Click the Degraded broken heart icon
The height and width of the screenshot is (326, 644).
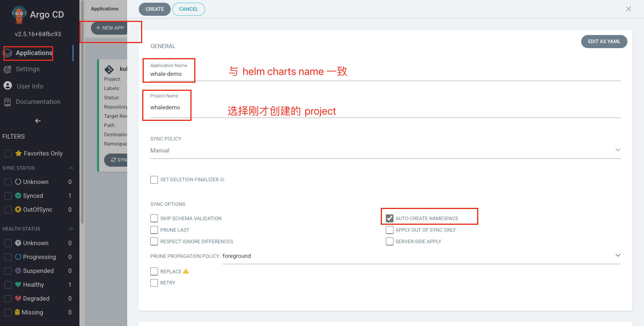tap(18, 298)
